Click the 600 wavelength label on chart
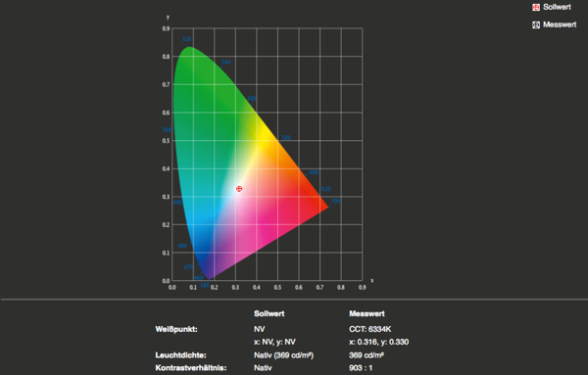 coord(314,172)
